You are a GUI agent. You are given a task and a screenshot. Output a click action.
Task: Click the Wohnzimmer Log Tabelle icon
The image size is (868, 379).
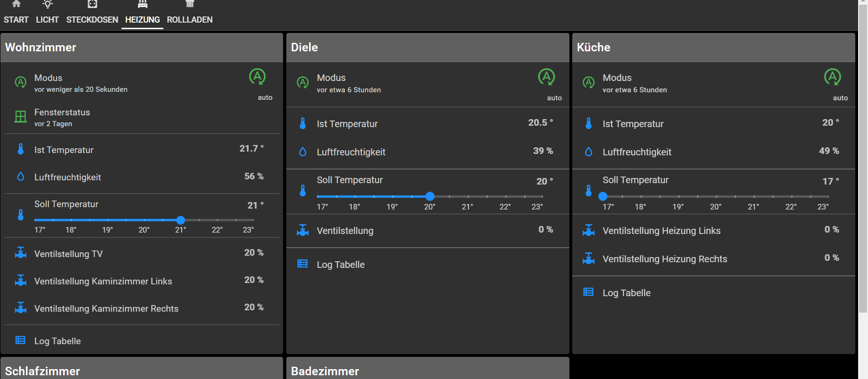tap(21, 340)
